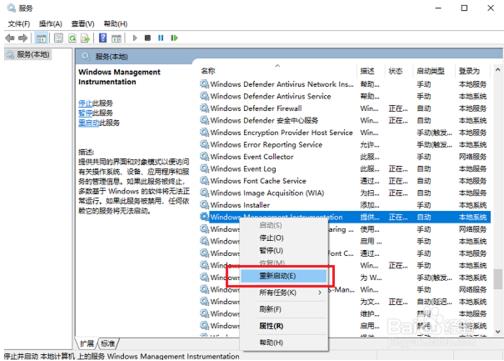Viewport: 504px width, 361px height.
Task: Select Windows Event Log row
Action: tap(345, 169)
